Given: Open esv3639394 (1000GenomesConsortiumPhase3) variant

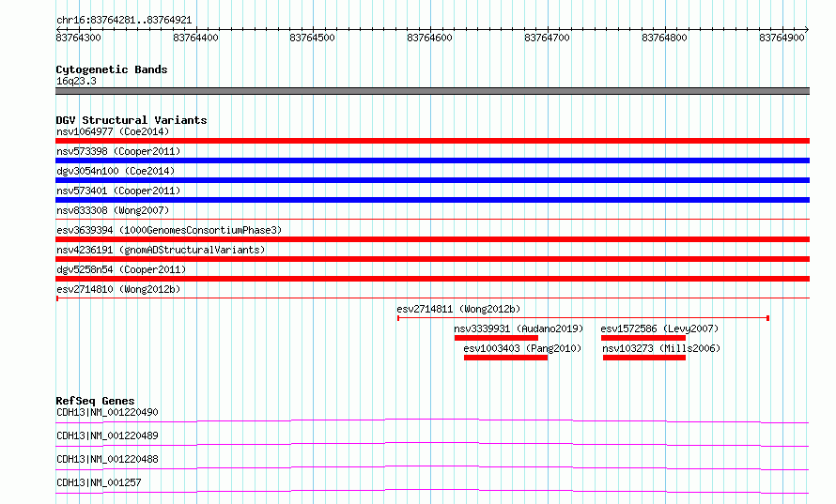Looking at the screenshot, I should (x=169, y=230).
